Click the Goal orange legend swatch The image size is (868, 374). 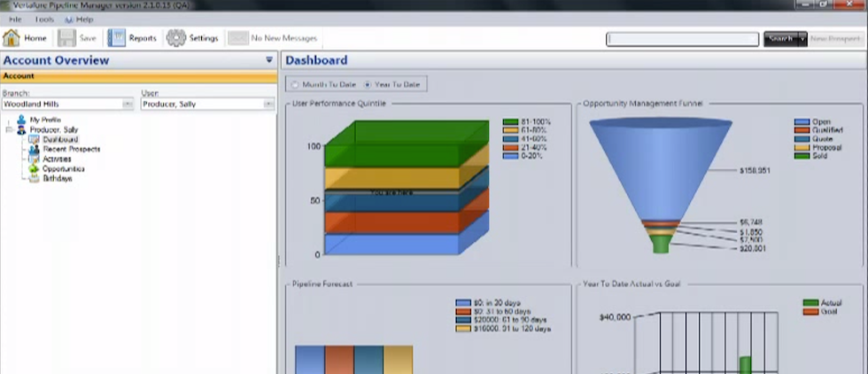pyautogui.click(x=810, y=312)
